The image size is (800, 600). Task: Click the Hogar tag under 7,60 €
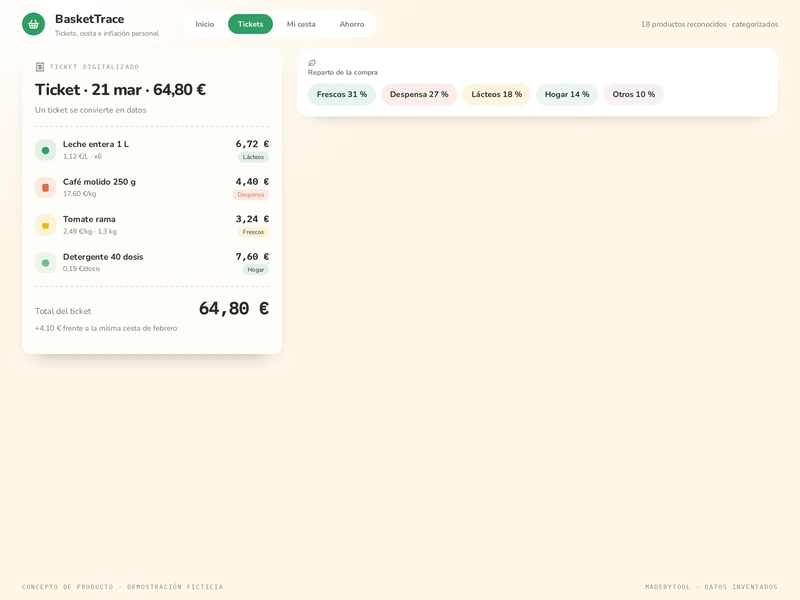pos(256,269)
